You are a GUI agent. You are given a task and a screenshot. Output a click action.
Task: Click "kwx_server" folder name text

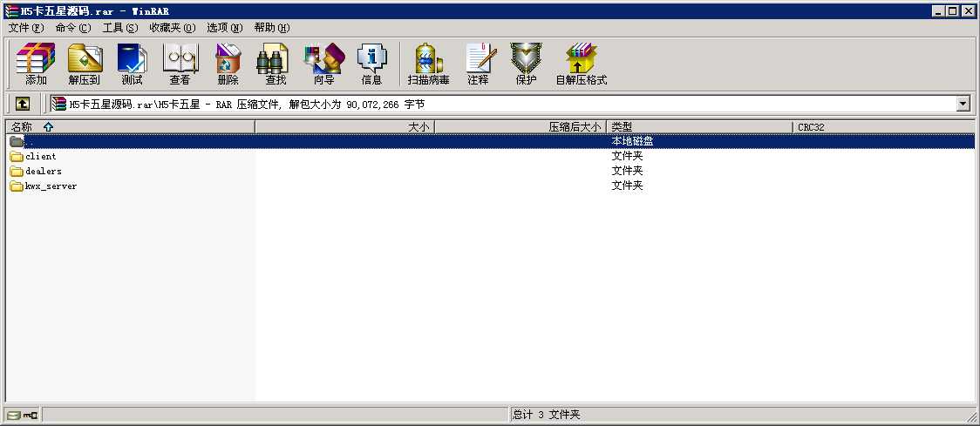pyautogui.click(x=51, y=186)
